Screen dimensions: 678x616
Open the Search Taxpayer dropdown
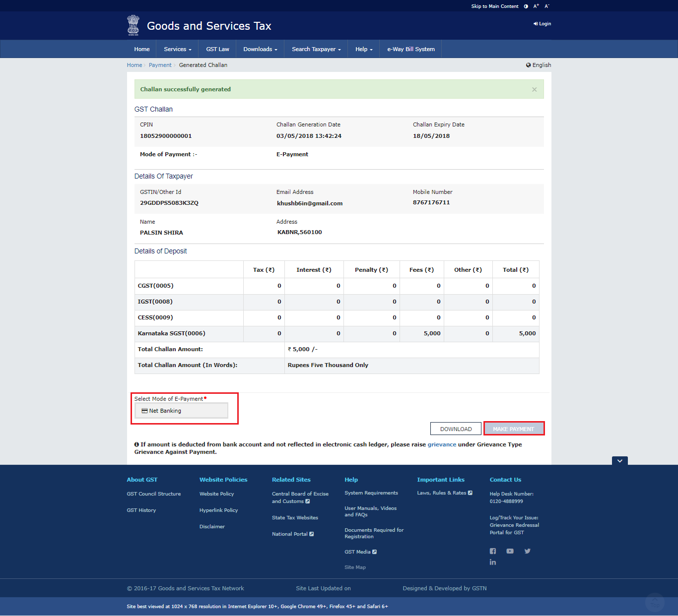316,49
